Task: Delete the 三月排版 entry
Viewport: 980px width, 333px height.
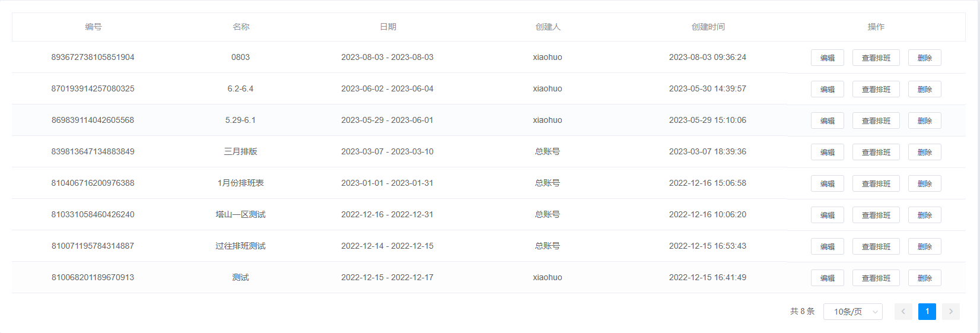Action: [x=924, y=152]
